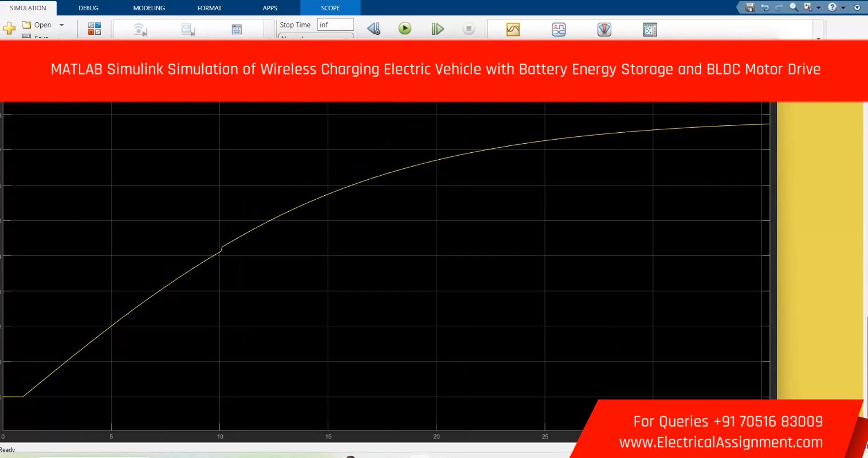Click the Save icon in quick access bar

751,8
